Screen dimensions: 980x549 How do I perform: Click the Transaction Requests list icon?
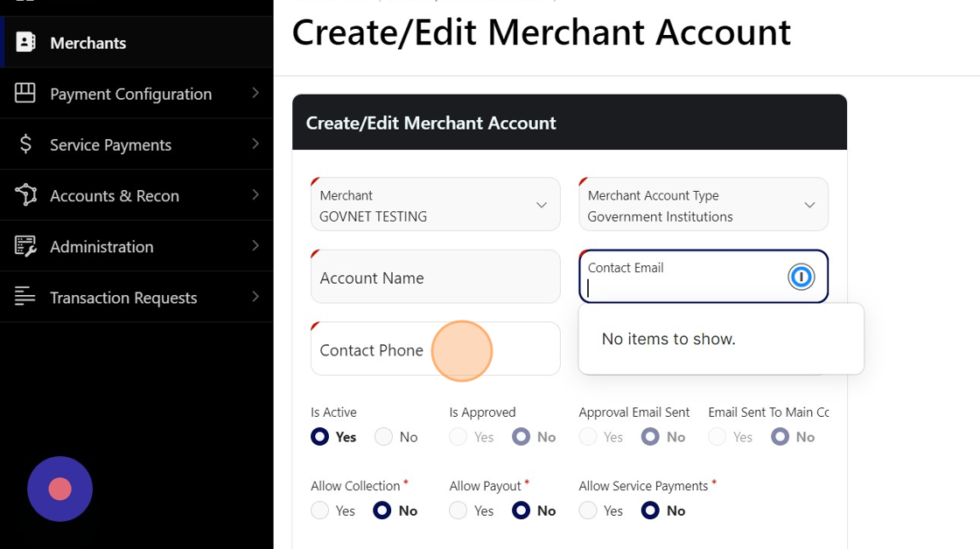(x=25, y=297)
